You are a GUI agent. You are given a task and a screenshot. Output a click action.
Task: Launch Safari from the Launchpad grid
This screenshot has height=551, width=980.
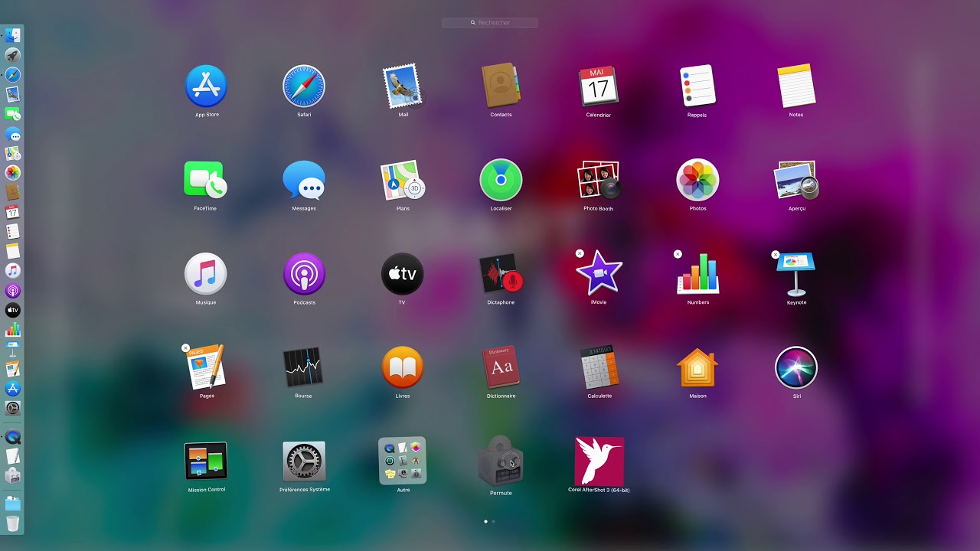point(304,86)
